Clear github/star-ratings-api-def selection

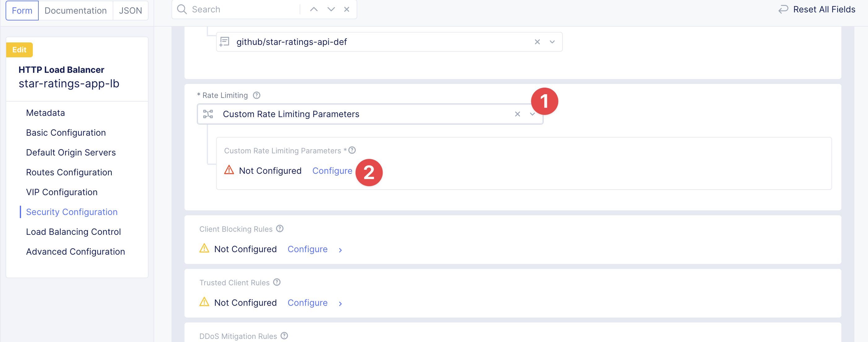(537, 42)
